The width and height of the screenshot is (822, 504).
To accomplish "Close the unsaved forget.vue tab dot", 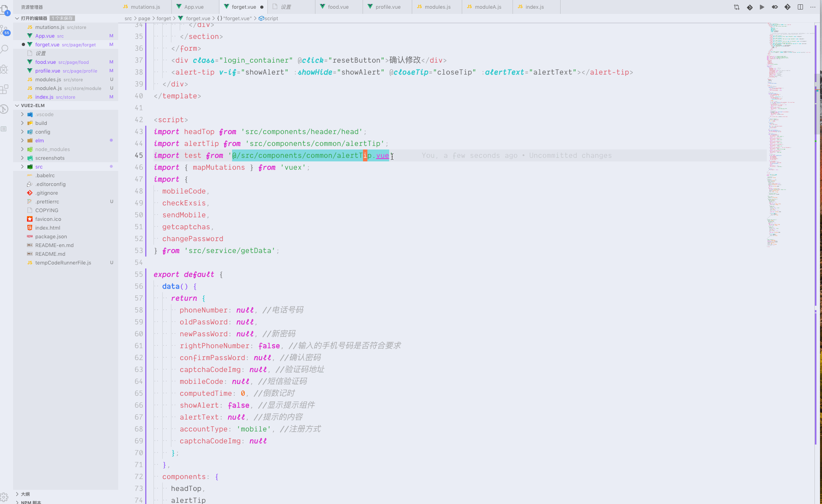I will coord(262,7).
